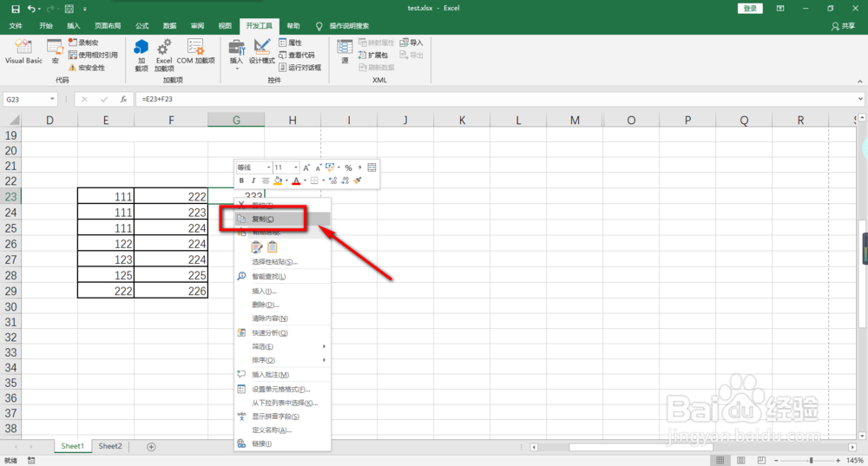Screen dimensions: 868x466
Task: Choose 清除内容(N) Clear Contents in context menu
Action: (x=282, y=318)
